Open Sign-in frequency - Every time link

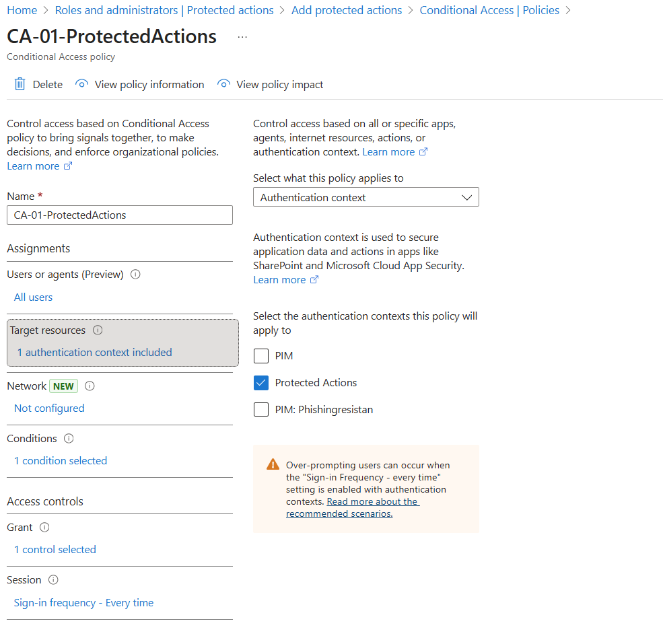click(83, 603)
